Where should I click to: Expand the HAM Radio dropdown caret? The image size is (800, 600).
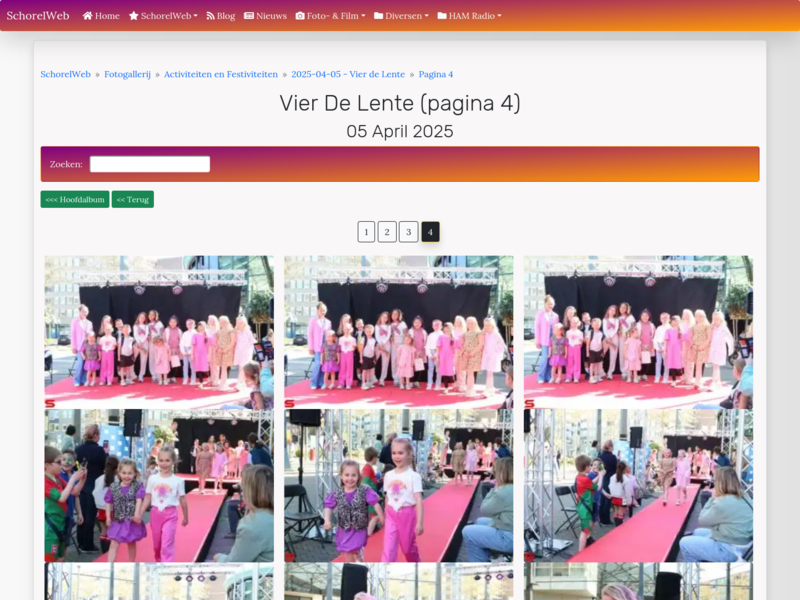tap(499, 16)
